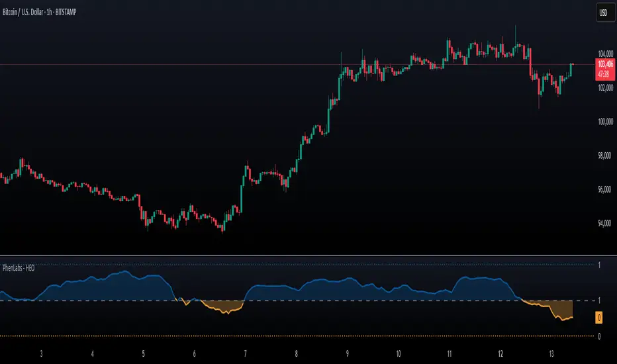
Task: Select the PhenLabs - HEO indicator label
Action: coord(19,268)
